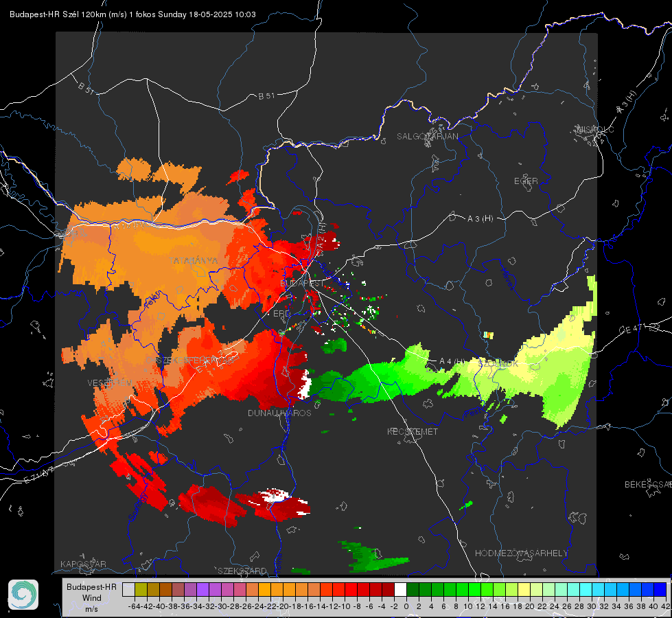This screenshot has height=618, width=672.
Task: Click the DUNAÚJVÁROS city label
Action: click(279, 413)
